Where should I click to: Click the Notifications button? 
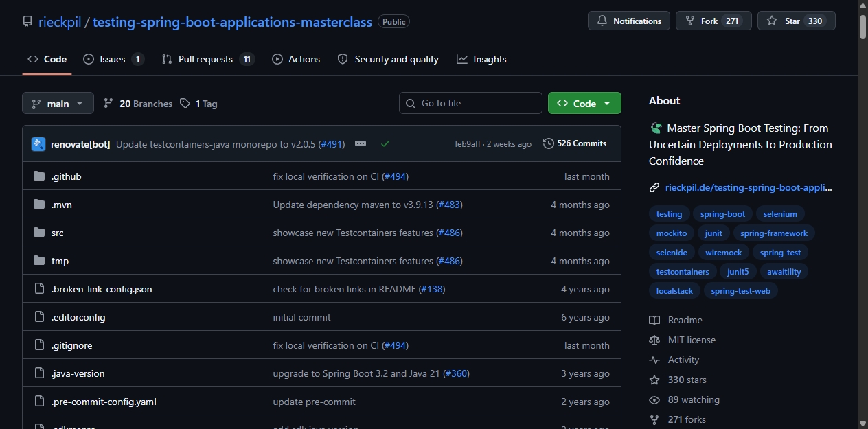[629, 21]
